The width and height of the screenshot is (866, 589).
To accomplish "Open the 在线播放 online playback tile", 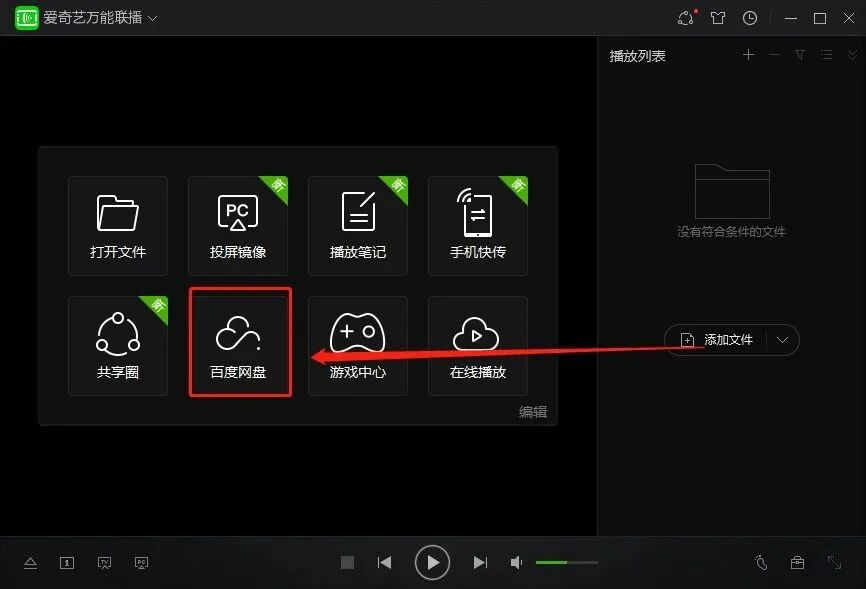I will 478,346.
